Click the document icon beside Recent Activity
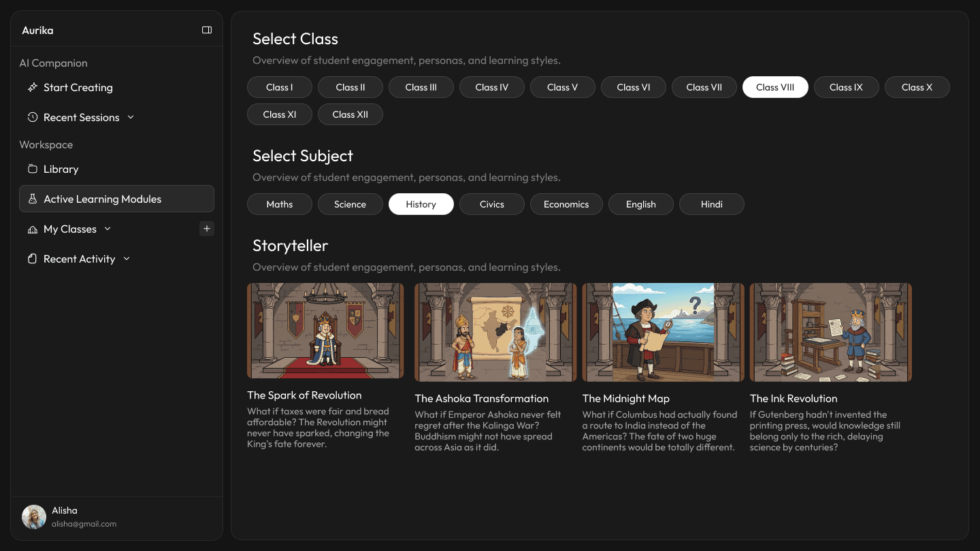This screenshot has width=980, height=551. 32,258
